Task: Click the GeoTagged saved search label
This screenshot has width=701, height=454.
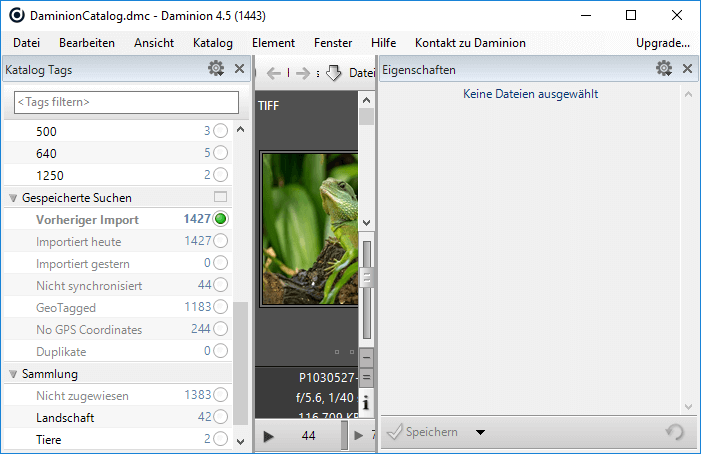Action: coord(66,308)
